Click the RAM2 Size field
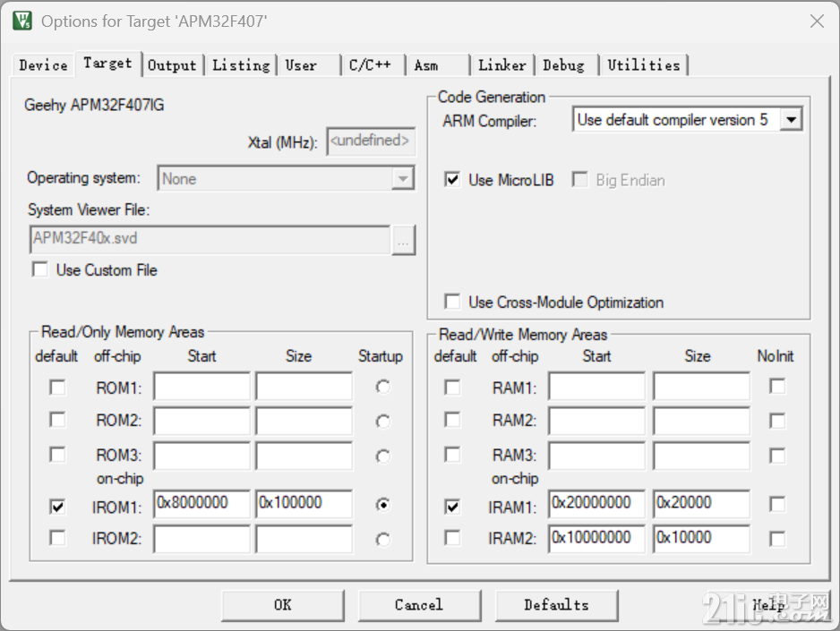Viewport: 840px width, 631px height. tap(700, 421)
